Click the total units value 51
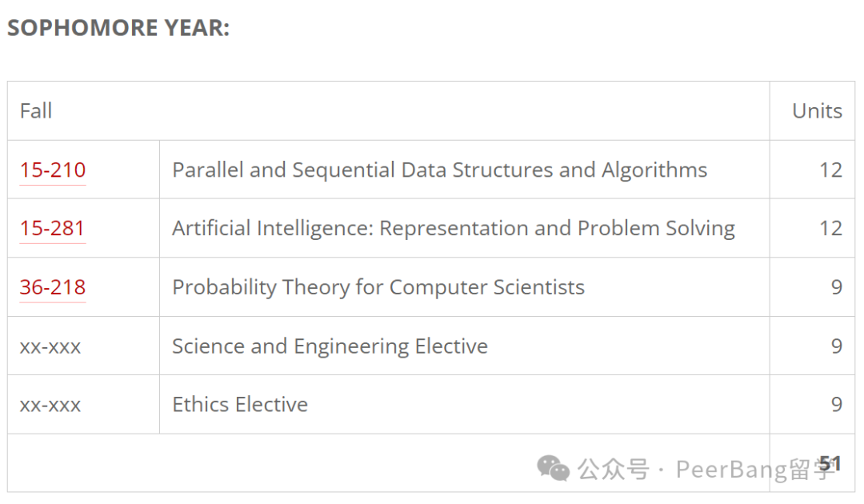The image size is (864, 504). pyautogui.click(x=830, y=463)
